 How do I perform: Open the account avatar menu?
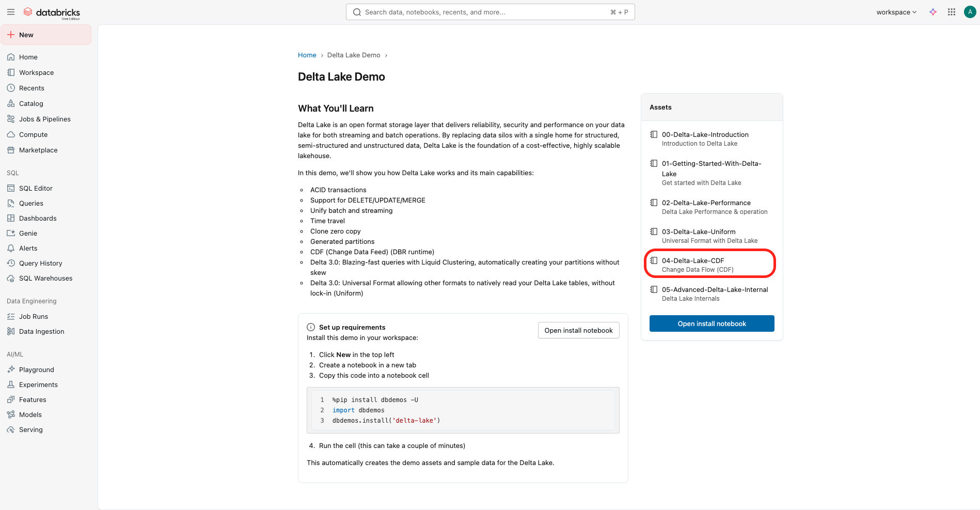(969, 12)
